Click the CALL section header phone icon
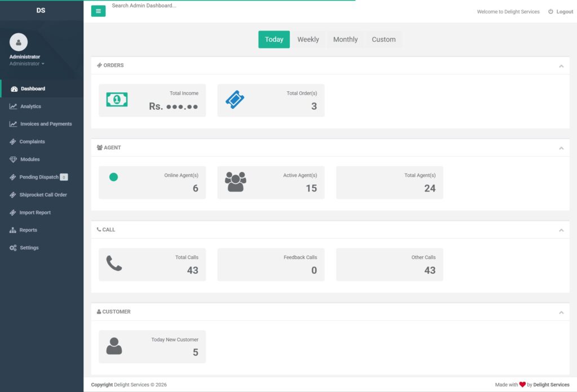Screen dimensions: 577x392 [x=99, y=229]
